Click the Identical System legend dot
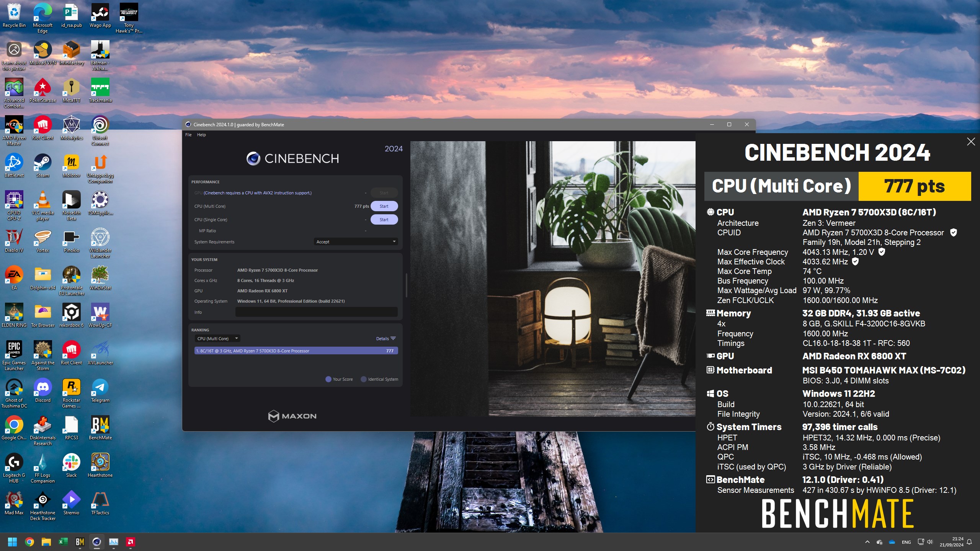This screenshot has height=551, width=980. 363,379
